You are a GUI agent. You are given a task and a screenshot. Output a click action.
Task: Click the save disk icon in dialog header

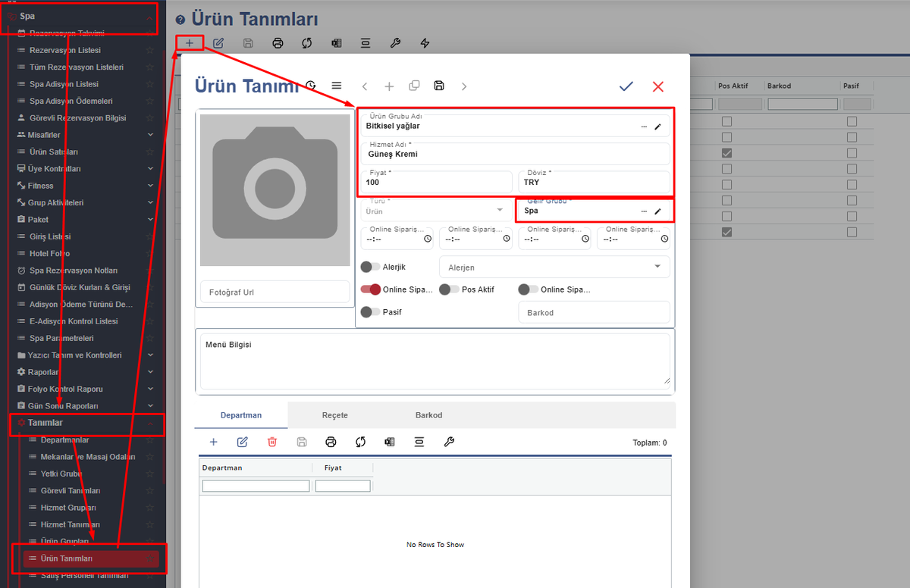coord(439,86)
